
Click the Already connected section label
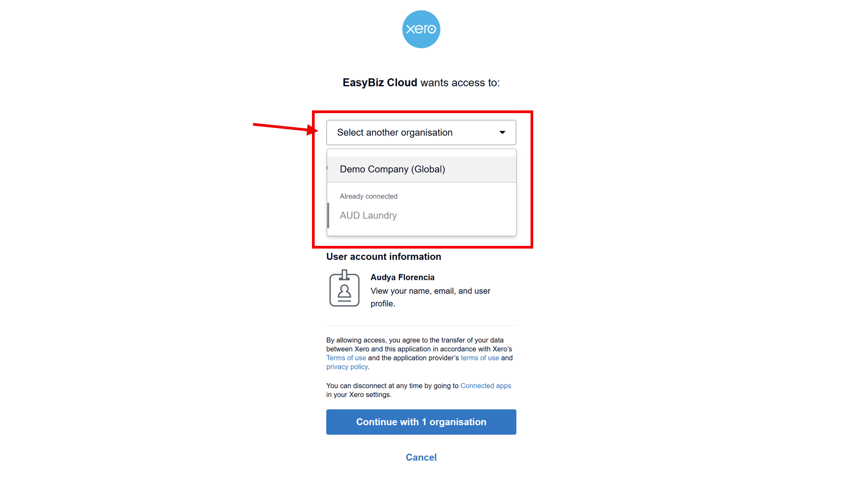pyautogui.click(x=368, y=196)
